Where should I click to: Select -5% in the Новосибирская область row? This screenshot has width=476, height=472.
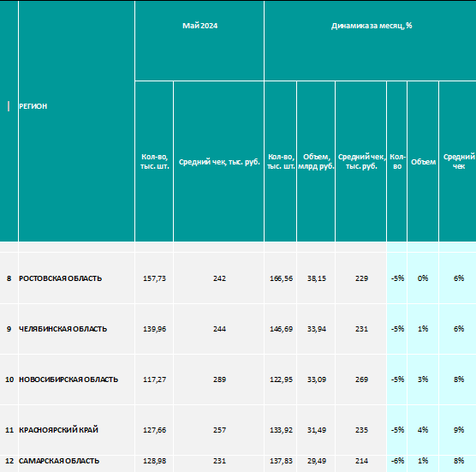tap(397, 379)
